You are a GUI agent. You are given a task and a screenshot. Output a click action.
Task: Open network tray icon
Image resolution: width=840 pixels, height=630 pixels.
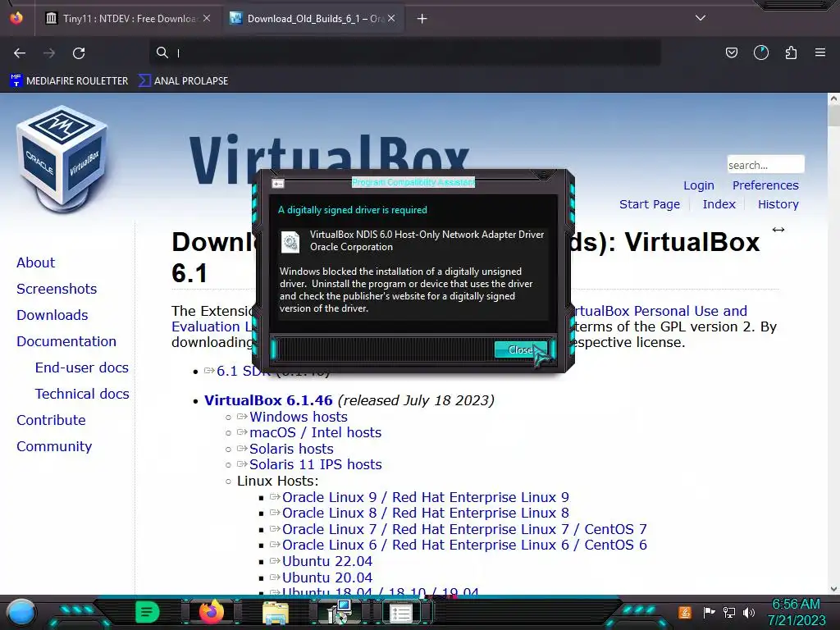pyautogui.click(x=729, y=612)
